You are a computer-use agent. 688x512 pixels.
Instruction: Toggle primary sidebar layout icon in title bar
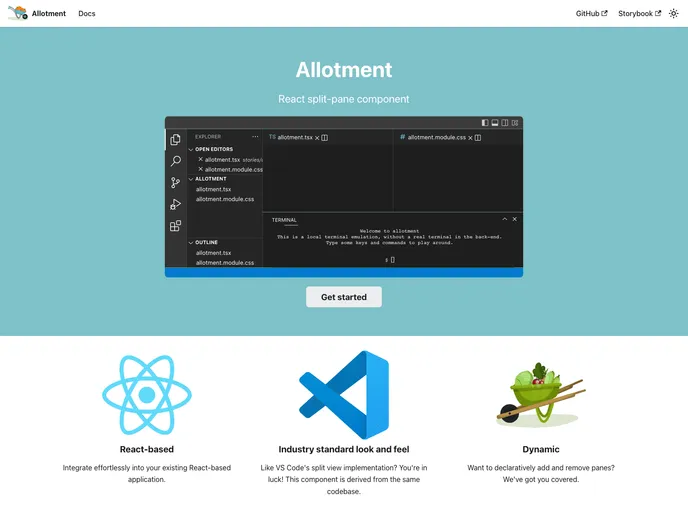coord(485,123)
